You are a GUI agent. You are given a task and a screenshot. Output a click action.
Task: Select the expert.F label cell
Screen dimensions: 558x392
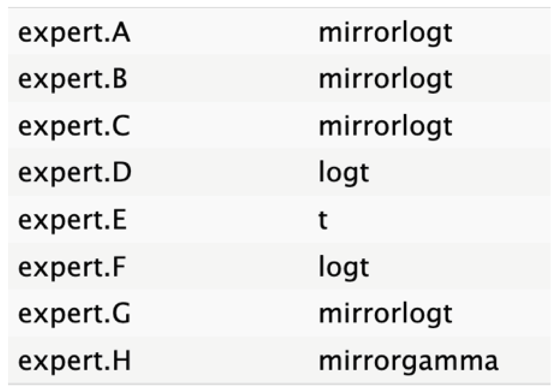(x=72, y=267)
